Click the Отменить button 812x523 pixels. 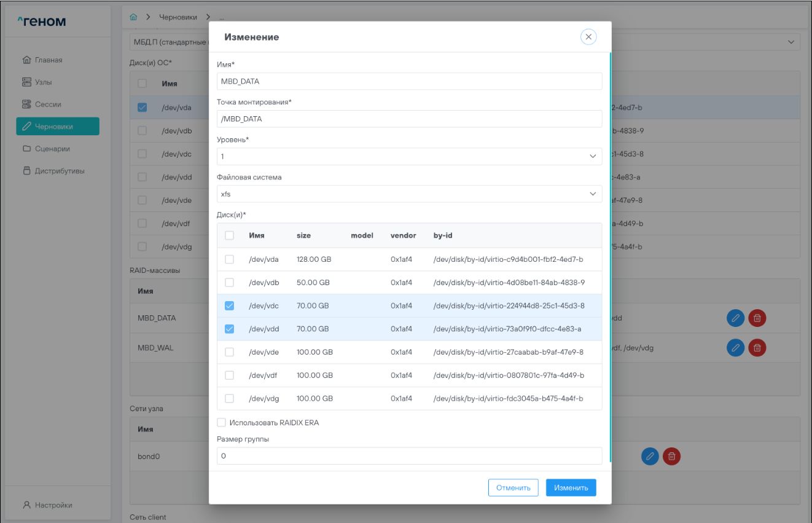pos(513,487)
